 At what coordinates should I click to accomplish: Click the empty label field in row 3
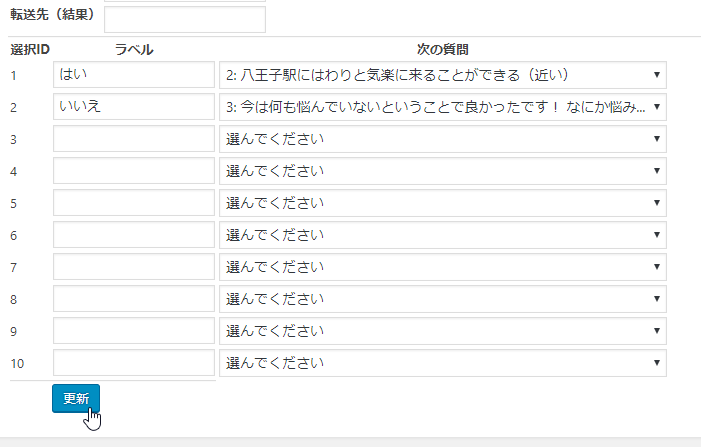(134, 139)
